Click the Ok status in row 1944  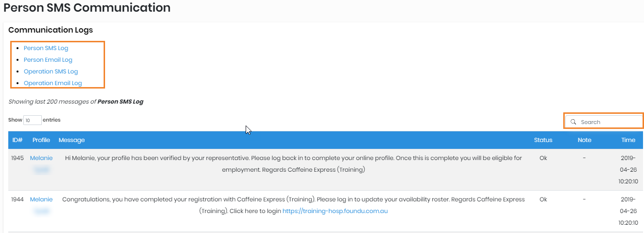[x=543, y=199]
